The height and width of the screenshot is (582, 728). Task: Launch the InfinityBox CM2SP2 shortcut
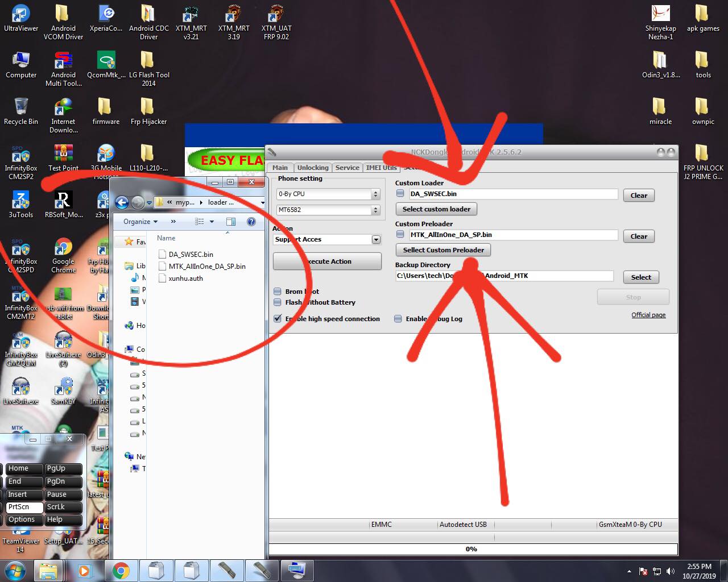pos(21,163)
